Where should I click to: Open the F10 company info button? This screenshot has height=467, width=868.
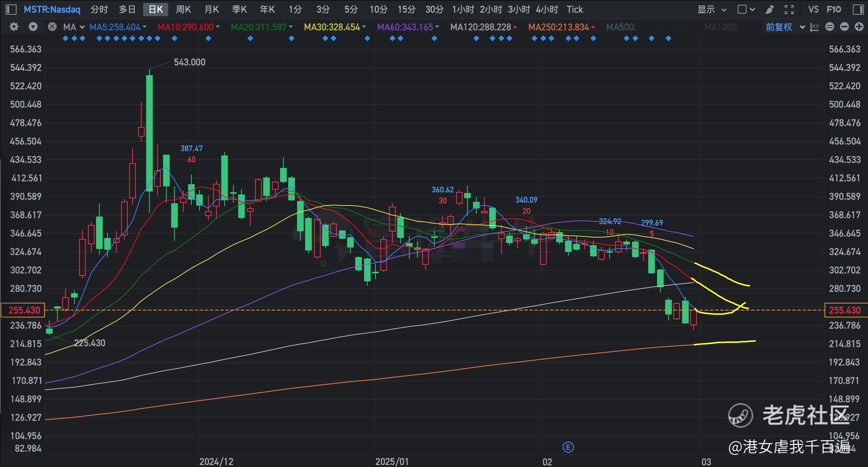click(x=834, y=10)
